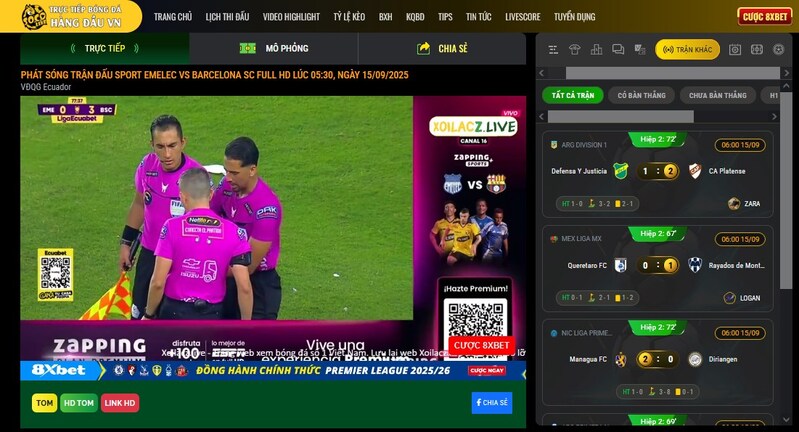Click TRẬN KHÁC button
The height and width of the screenshot is (432, 799).
pos(687,49)
